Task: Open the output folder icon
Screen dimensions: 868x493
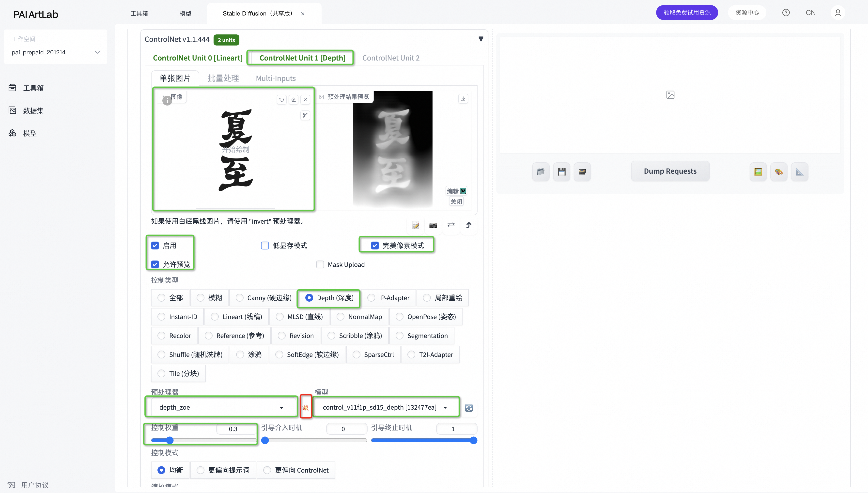Action: click(x=541, y=172)
